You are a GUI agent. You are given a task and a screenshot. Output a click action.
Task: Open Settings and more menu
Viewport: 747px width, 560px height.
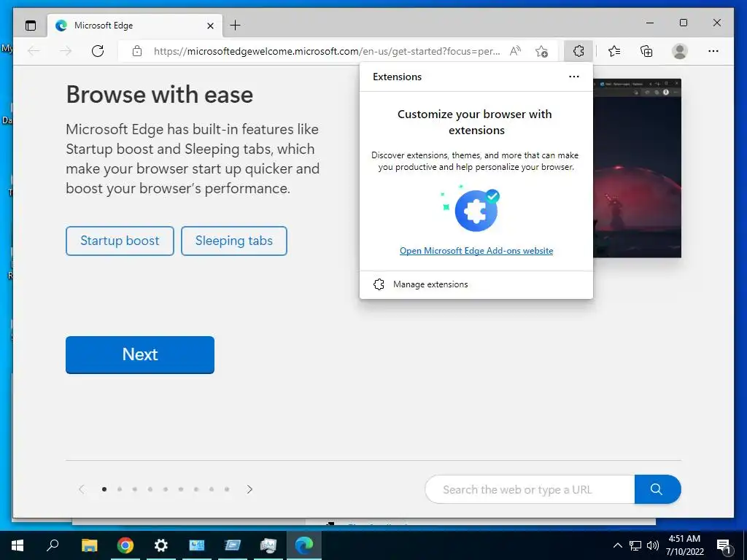(x=713, y=51)
